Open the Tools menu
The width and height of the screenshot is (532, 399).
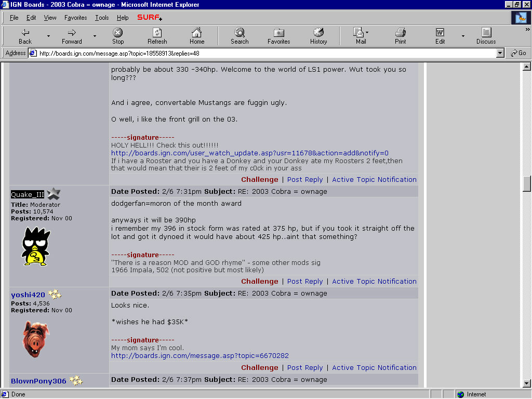point(102,18)
